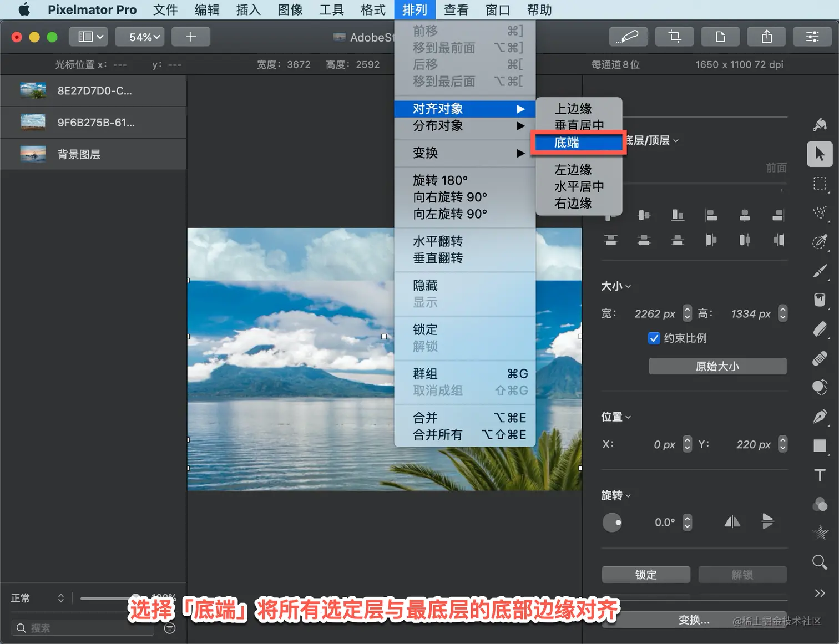This screenshot has height=644, width=839.
Task: Collapse the 位置 section
Action: [616, 417]
